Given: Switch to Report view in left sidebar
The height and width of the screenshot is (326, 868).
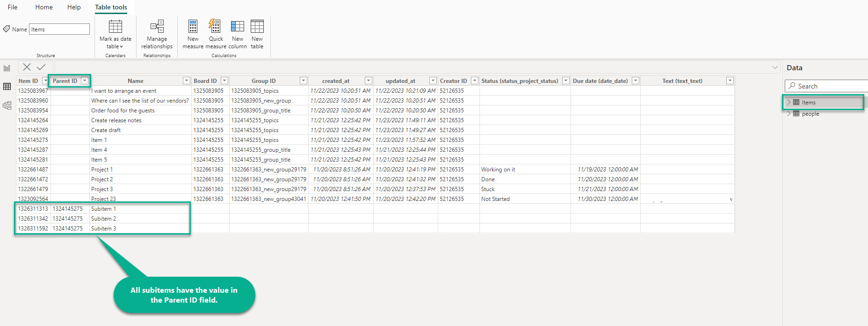Looking at the screenshot, I should pos(7,68).
